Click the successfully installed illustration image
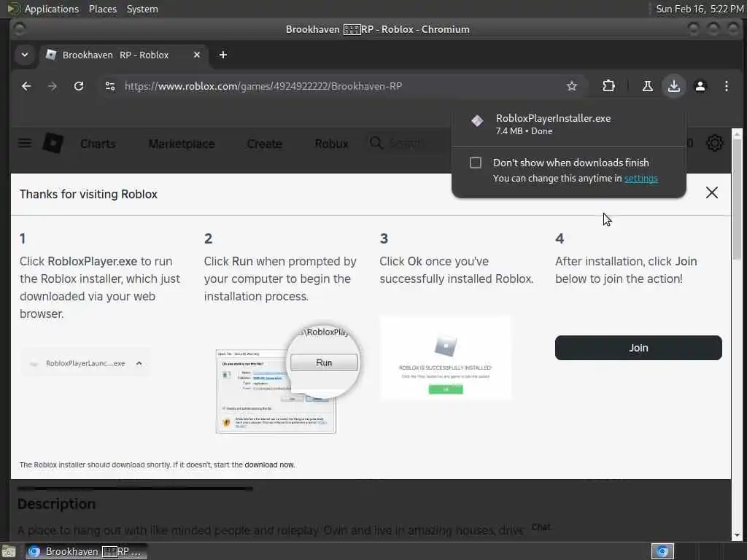The width and height of the screenshot is (747, 560). [x=445, y=357]
